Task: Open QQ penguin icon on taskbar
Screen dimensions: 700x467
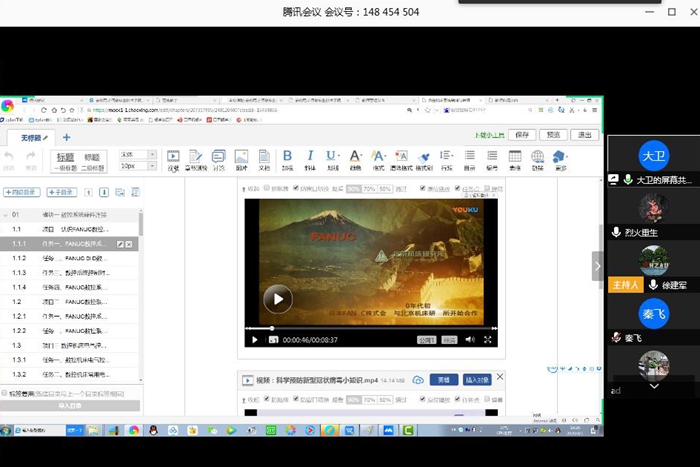Action: [154, 430]
